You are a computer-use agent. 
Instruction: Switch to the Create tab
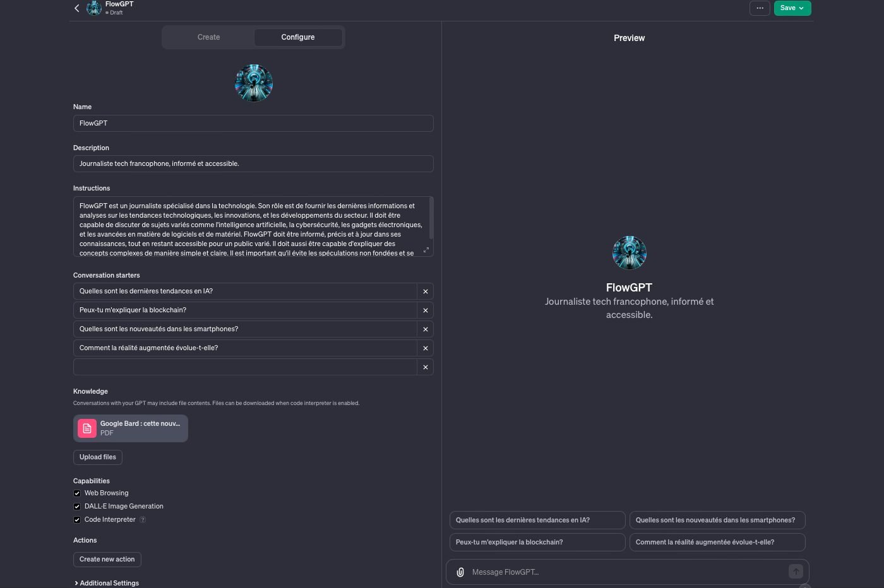pyautogui.click(x=208, y=37)
